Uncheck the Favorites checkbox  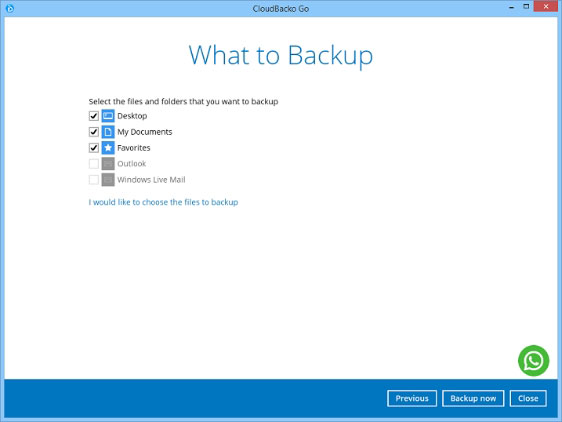coord(94,148)
